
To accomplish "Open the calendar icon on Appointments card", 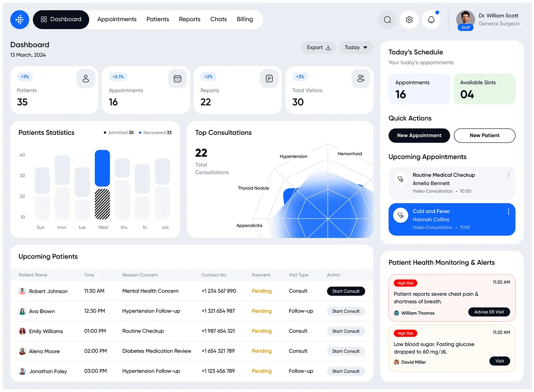I will pyautogui.click(x=178, y=78).
